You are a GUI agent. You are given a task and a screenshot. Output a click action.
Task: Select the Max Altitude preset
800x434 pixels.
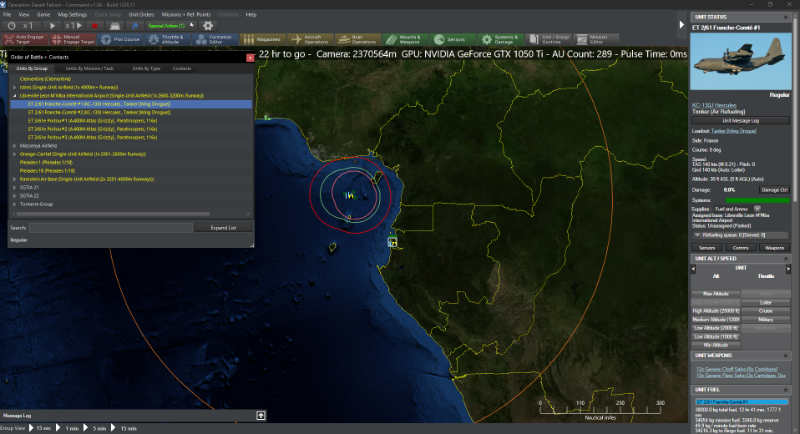[x=716, y=294]
